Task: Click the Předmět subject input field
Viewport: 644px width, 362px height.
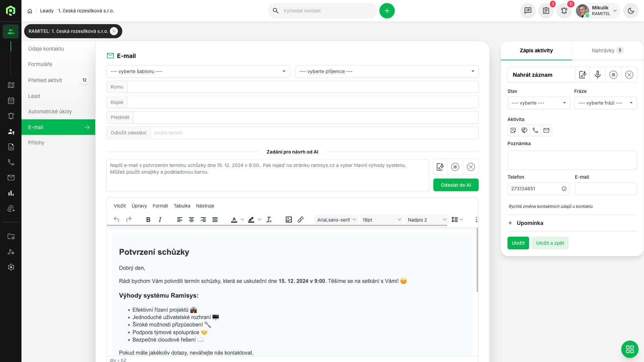Action: (x=306, y=117)
